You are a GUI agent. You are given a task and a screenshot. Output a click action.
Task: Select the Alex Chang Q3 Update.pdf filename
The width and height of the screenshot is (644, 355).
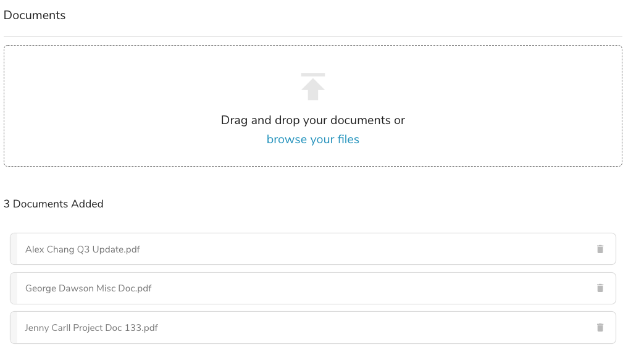(83, 249)
